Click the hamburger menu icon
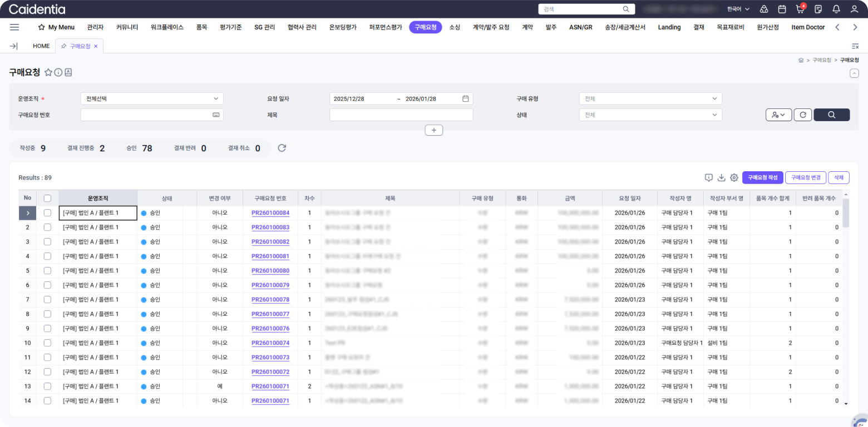The image size is (868, 427). tap(14, 27)
